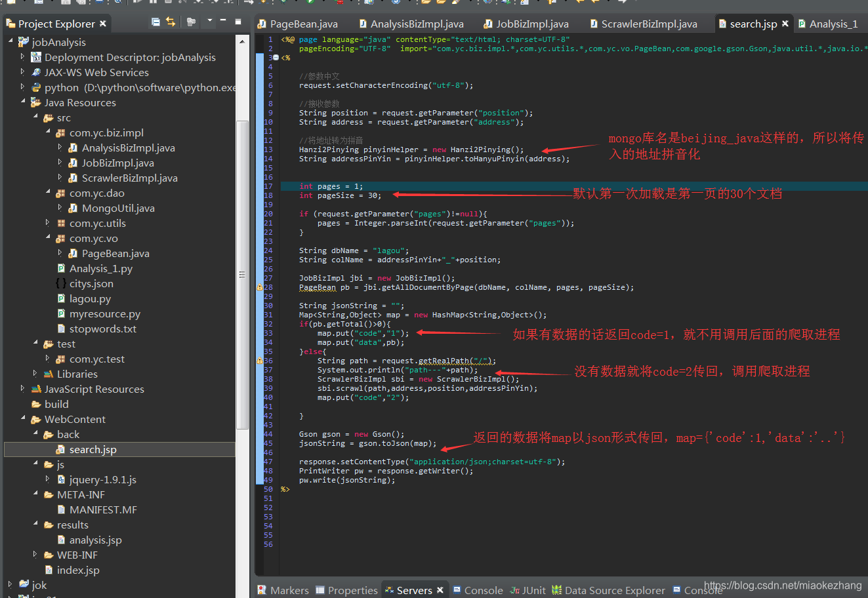Click the filter icon in Project Explorer toolbar

(191, 22)
